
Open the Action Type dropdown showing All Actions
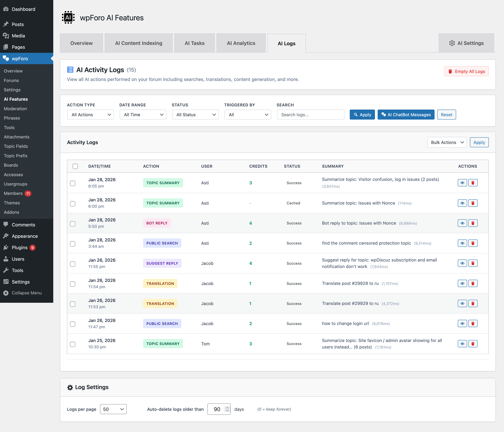pyautogui.click(x=90, y=115)
